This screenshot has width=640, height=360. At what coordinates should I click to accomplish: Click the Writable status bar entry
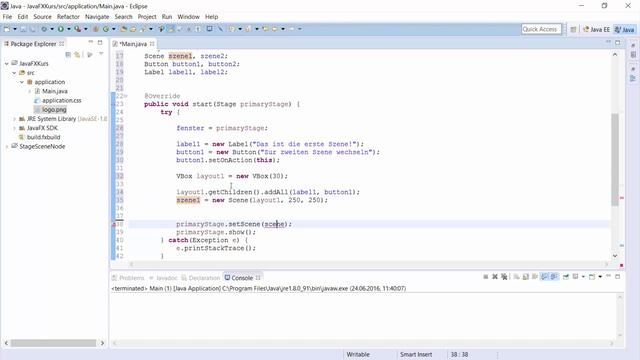358,355
